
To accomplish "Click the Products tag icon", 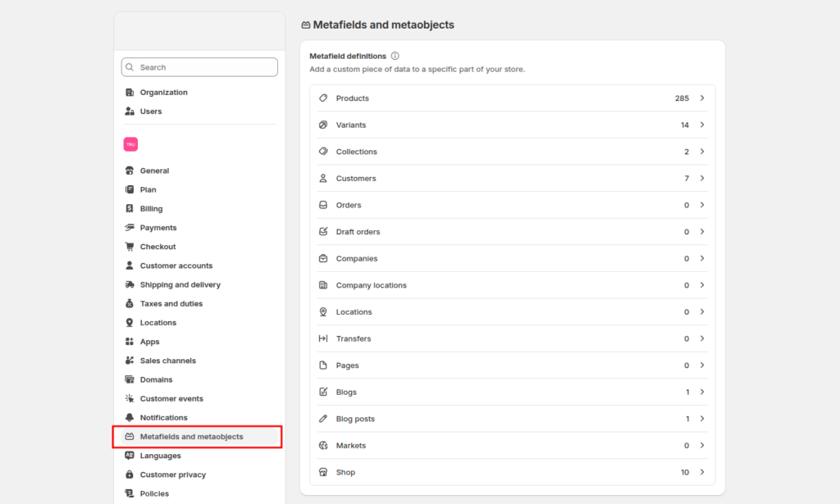I will pos(323,98).
